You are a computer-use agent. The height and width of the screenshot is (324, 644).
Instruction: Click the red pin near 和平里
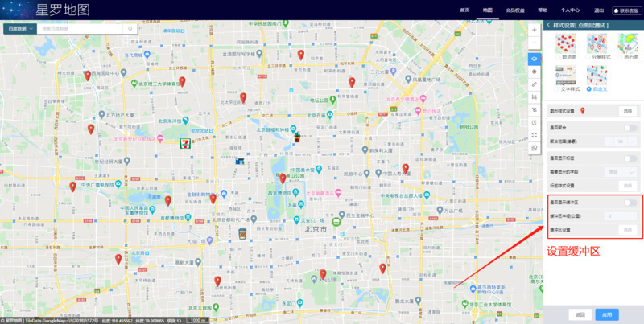pos(300,55)
